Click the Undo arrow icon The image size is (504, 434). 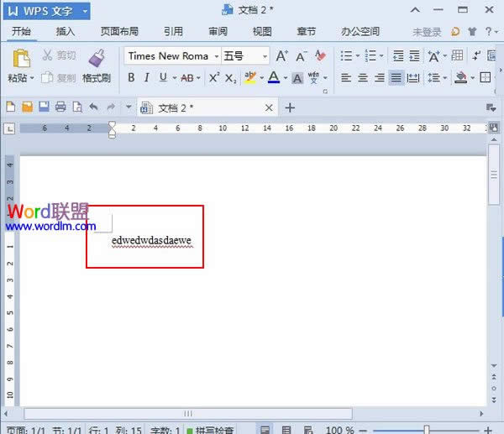(93, 107)
